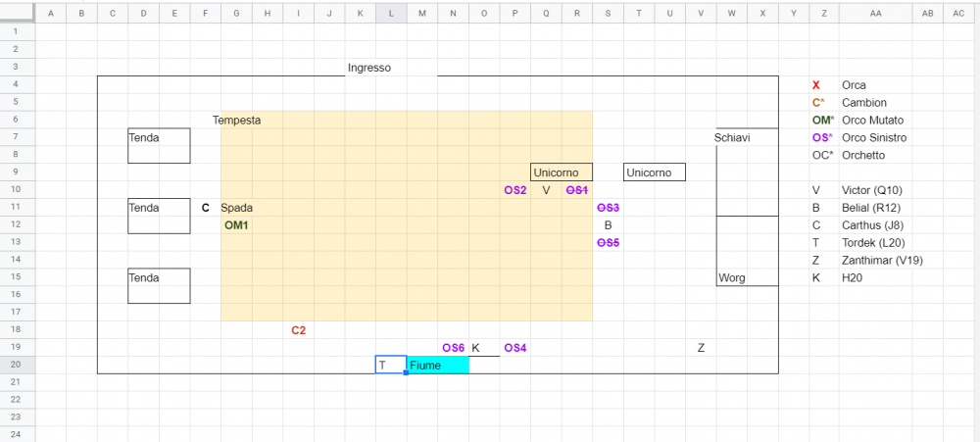Click the red C2 cell
The height and width of the screenshot is (442, 980).
click(299, 330)
